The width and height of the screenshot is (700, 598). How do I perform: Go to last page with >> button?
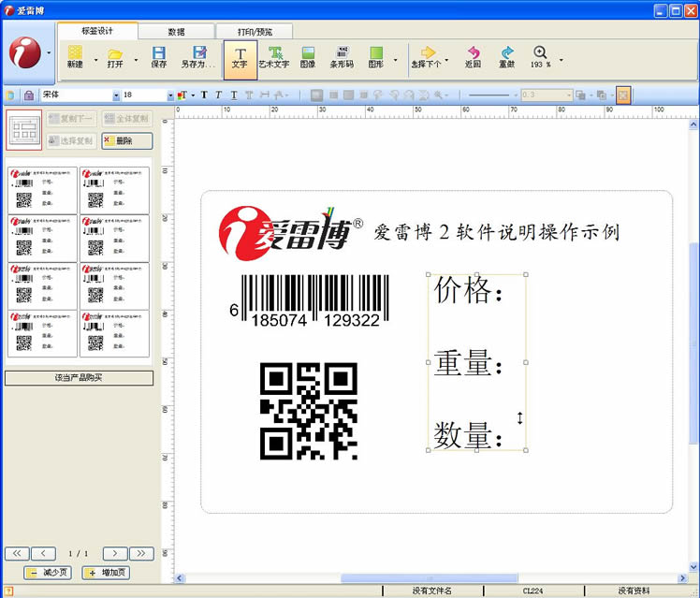[141, 553]
